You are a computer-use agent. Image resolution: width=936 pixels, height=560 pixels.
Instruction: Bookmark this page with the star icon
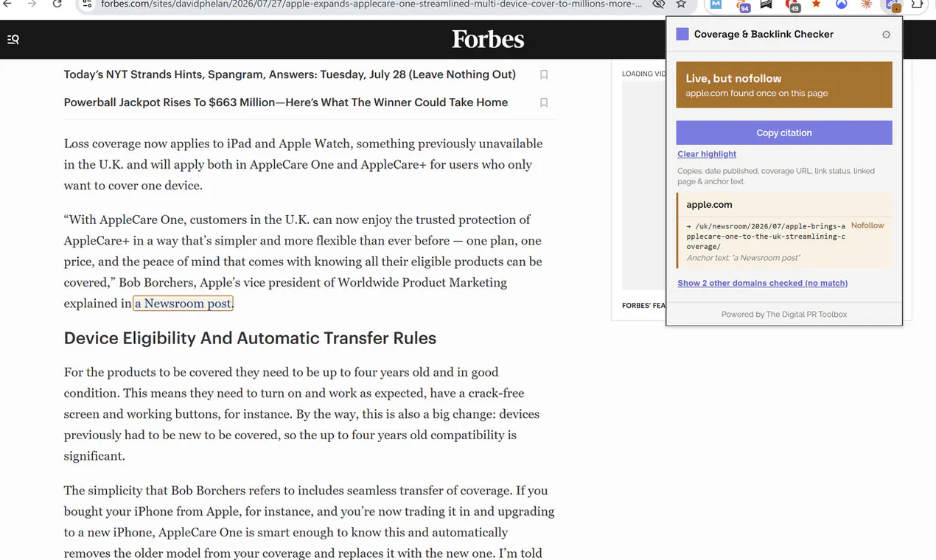681,4
